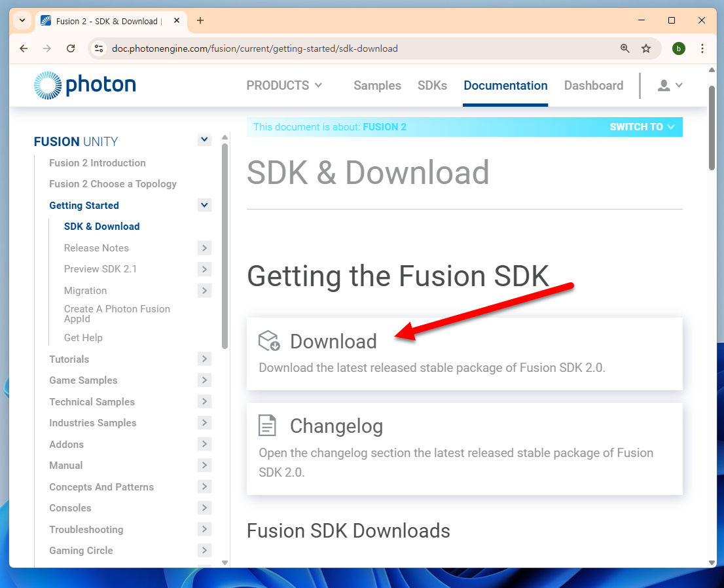The width and height of the screenshot is (724, 588).
Task: Expand the Addons arrow
Action: pyautogui.click(x=204, y=444)
